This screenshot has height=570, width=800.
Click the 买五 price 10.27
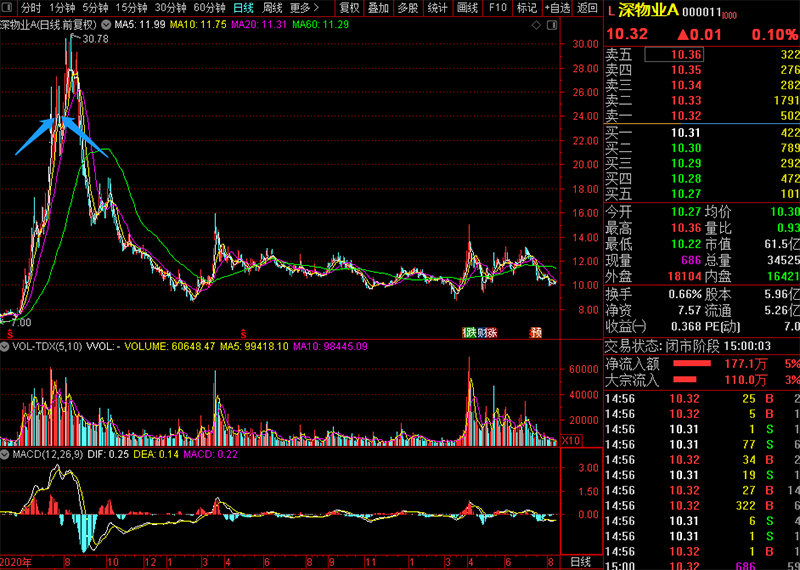686,194
